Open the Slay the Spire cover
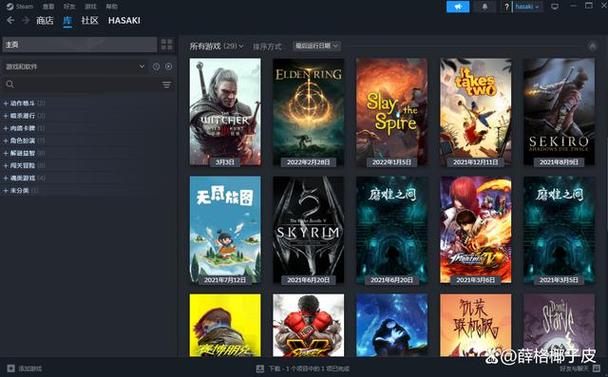The image size is (608, 377). click(392, 112)
